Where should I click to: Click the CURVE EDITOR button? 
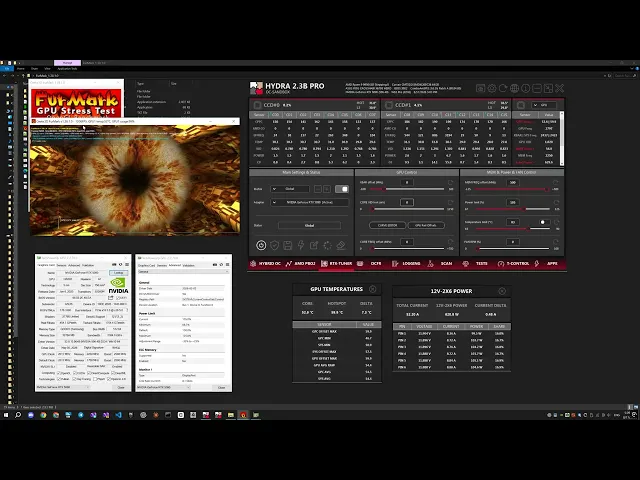click(x=387, y=225)
